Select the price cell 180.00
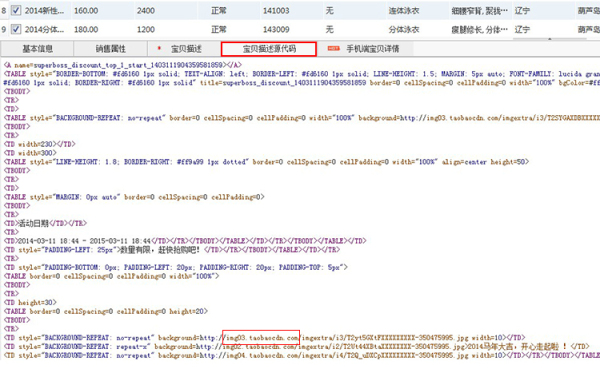Viewport: 600px width, 373px height. tap(86, 29)
